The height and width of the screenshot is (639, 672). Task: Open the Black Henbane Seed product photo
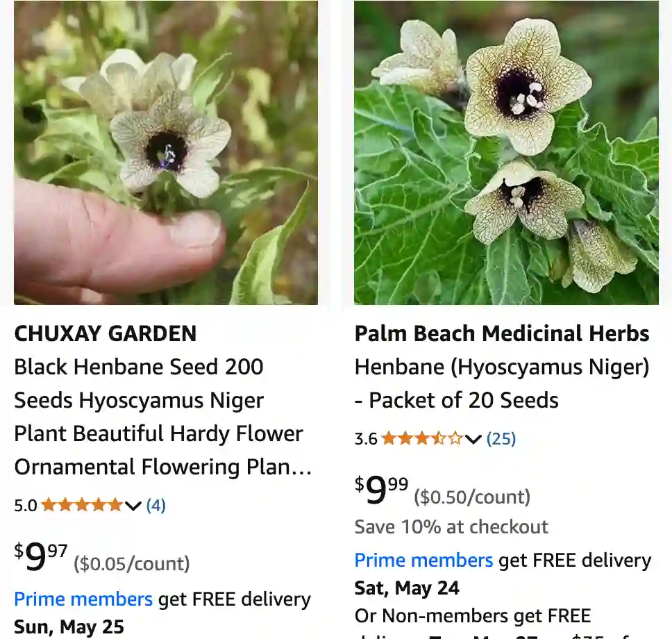click(x=166, y=153)
